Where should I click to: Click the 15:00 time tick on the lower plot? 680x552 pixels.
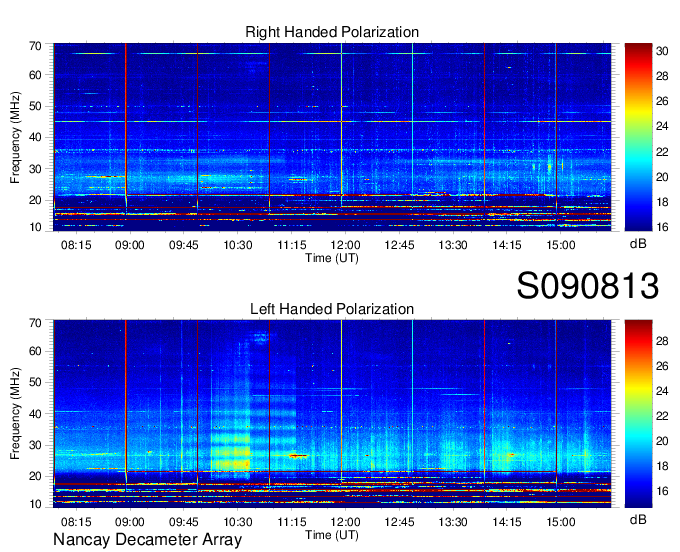click(x=560, y=522)
